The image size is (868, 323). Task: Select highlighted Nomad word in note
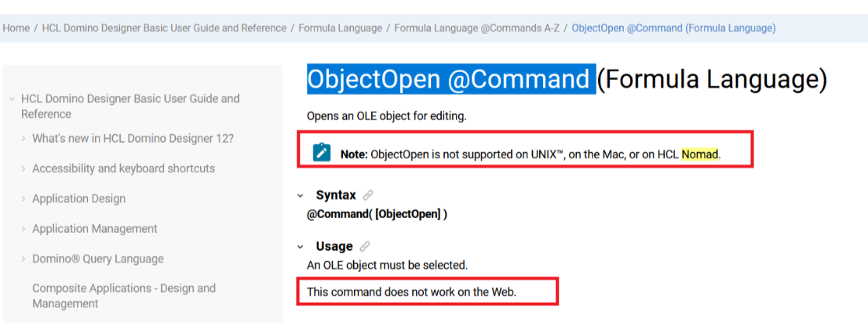pos(700,154)
